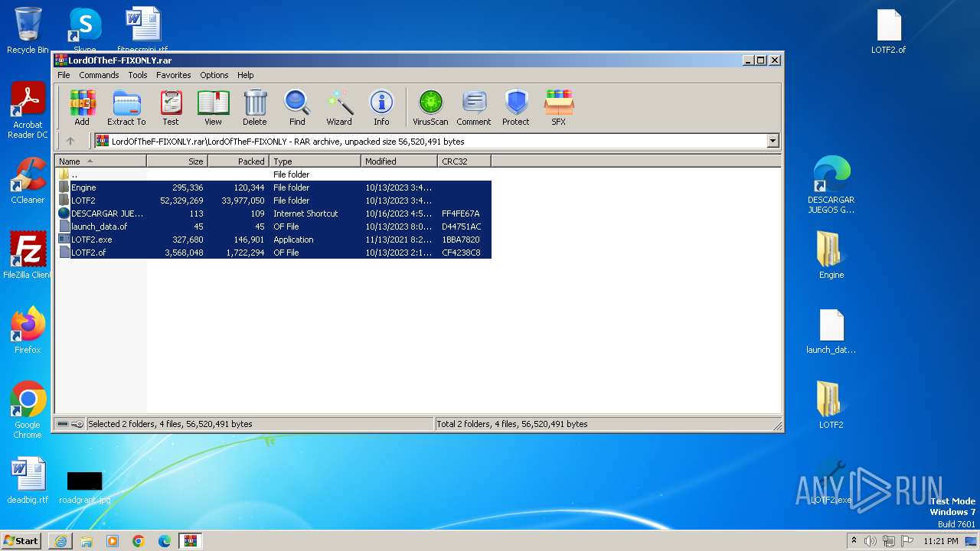Select LOTF2.exe in the file list
Screen dimensions: 980x551
tap(273, 240)
